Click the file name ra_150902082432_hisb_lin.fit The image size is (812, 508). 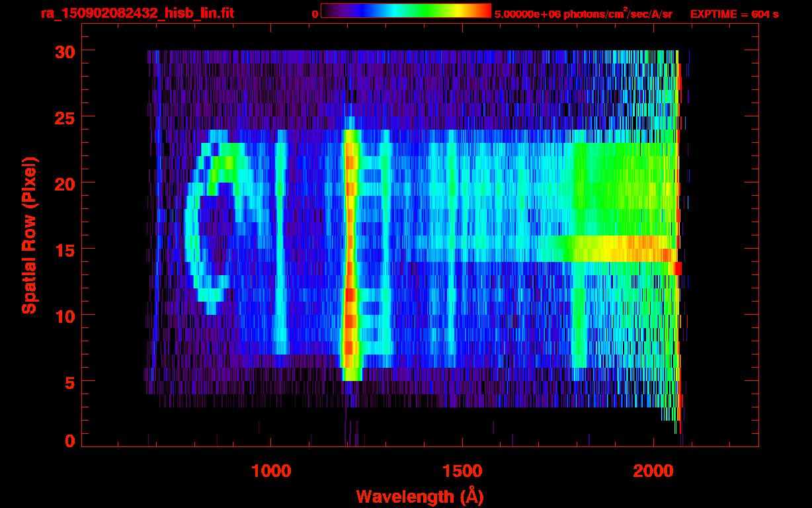click(137, 13)
